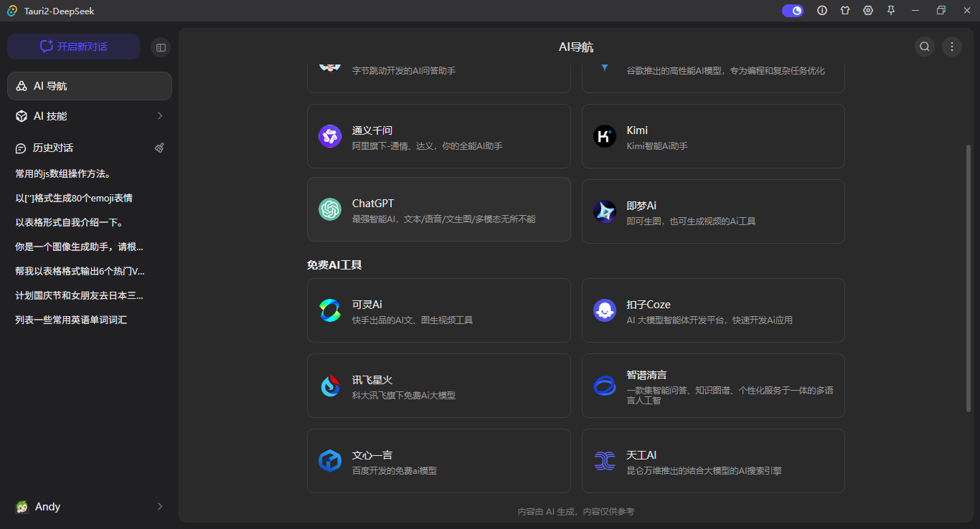Open the 讯飞星火 card

point(439,386)
